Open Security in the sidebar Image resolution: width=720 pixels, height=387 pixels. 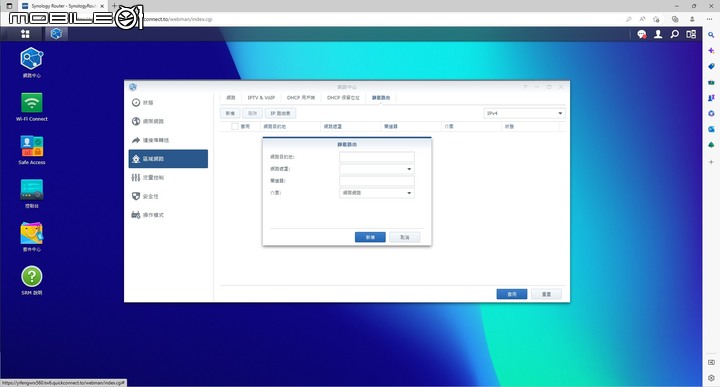coord(168,196)
